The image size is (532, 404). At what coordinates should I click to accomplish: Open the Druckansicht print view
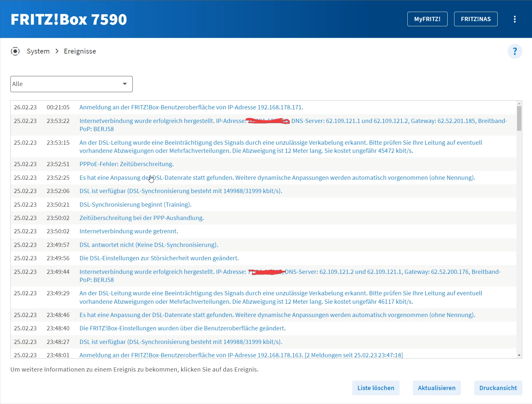coord(498,388)
